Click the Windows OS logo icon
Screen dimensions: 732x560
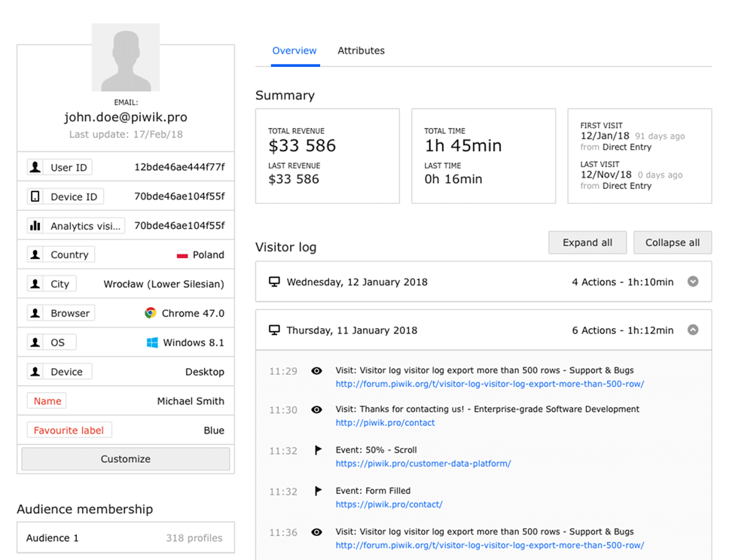152,342
